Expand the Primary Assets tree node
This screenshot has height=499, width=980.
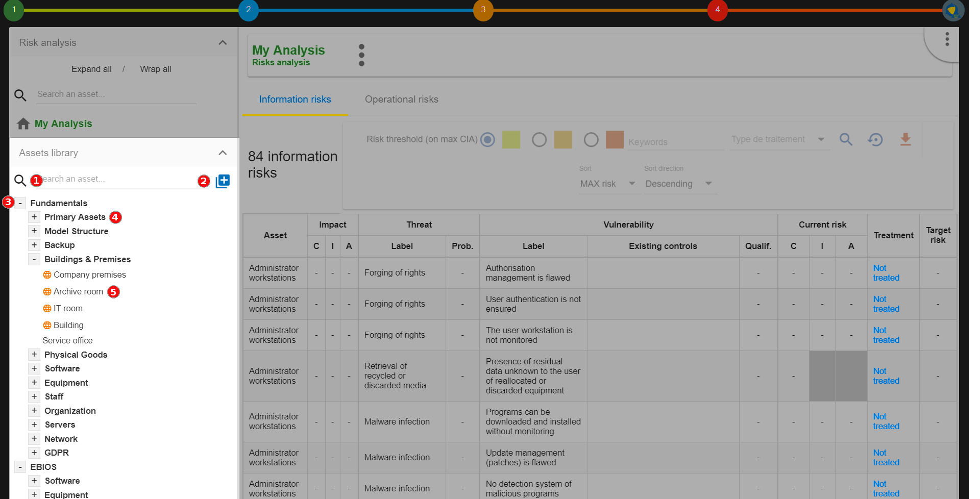point(34,217)
